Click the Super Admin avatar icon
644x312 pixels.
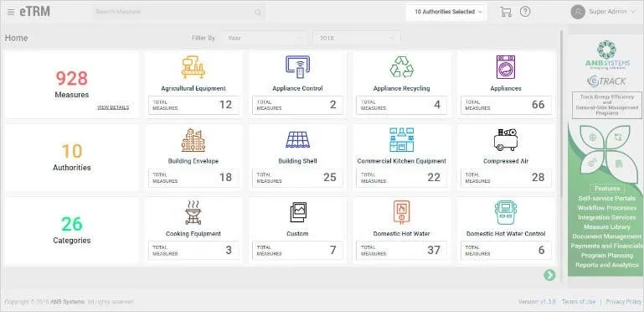tap(578, 12)
